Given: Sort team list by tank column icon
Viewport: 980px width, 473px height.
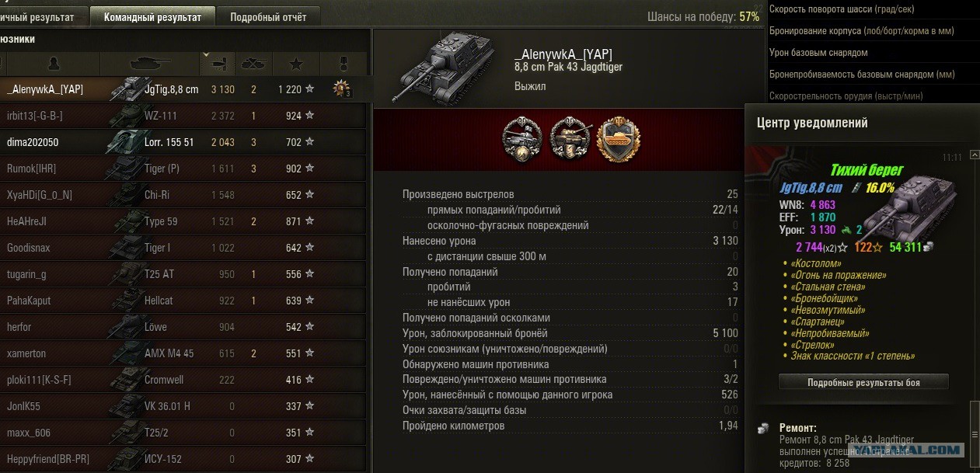Looking at the screenshot, I should coord(149,63).
